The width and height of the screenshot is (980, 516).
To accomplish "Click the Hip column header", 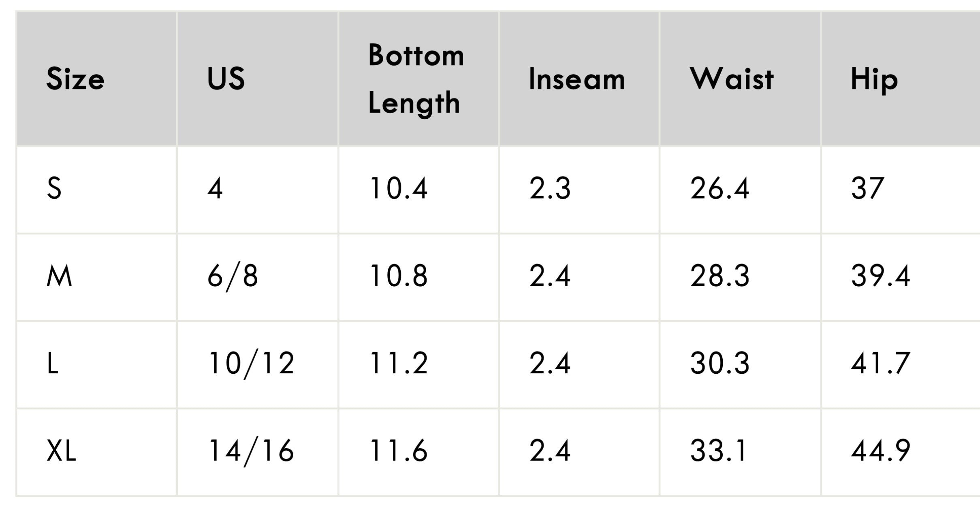I will (x=901, y=78).
